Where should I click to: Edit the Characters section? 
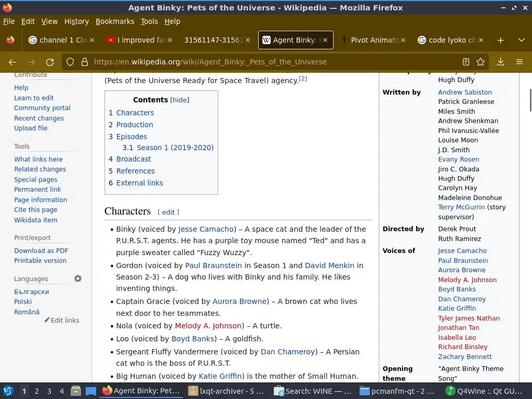[x=168, y=212]
